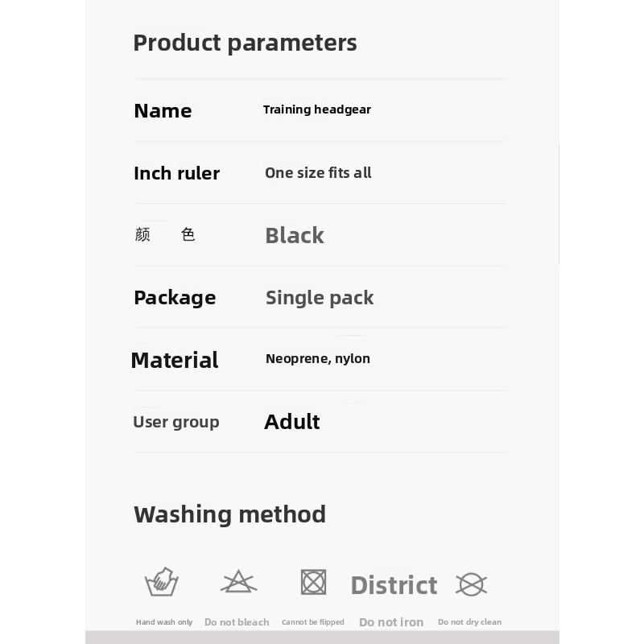Image resolution: width=644 pixels, height=644 pixels.
Task: Select the "Black" color value
Action: coord(295,235)
